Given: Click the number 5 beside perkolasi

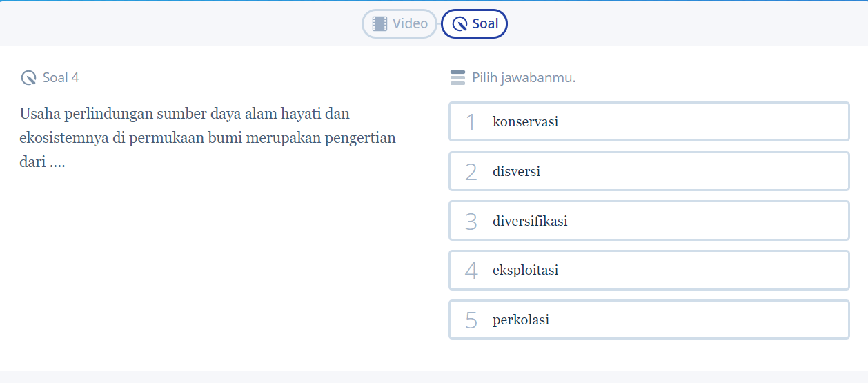Looking at the screenshot, I should 471,320.
